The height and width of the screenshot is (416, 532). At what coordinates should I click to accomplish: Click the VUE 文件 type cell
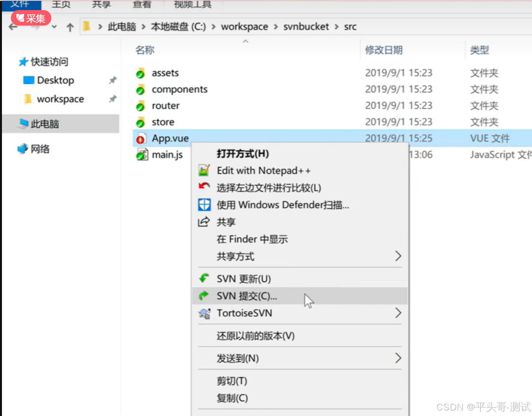[x=490, y=138]
